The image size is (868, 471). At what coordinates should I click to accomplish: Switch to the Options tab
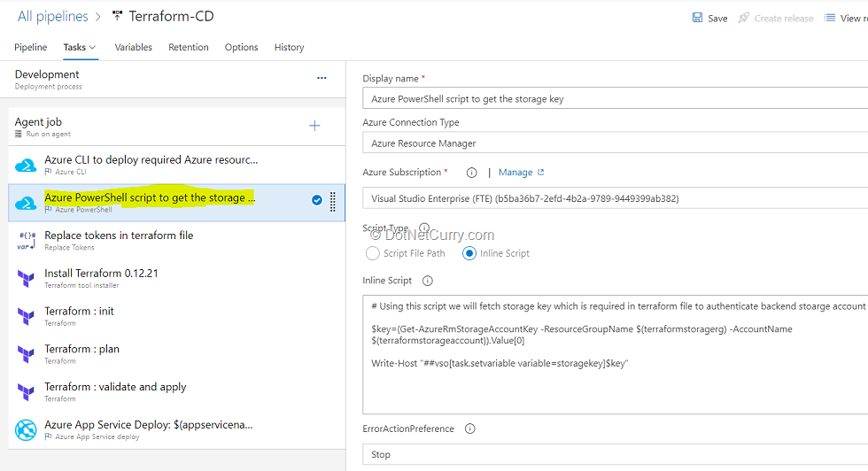[241, 48]
